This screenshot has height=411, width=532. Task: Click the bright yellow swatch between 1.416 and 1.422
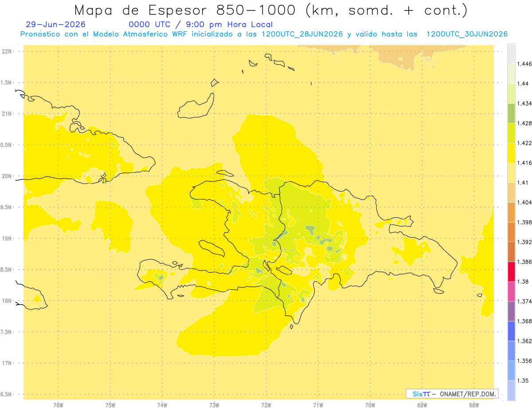pyautogui.click(x=511, y=153)
